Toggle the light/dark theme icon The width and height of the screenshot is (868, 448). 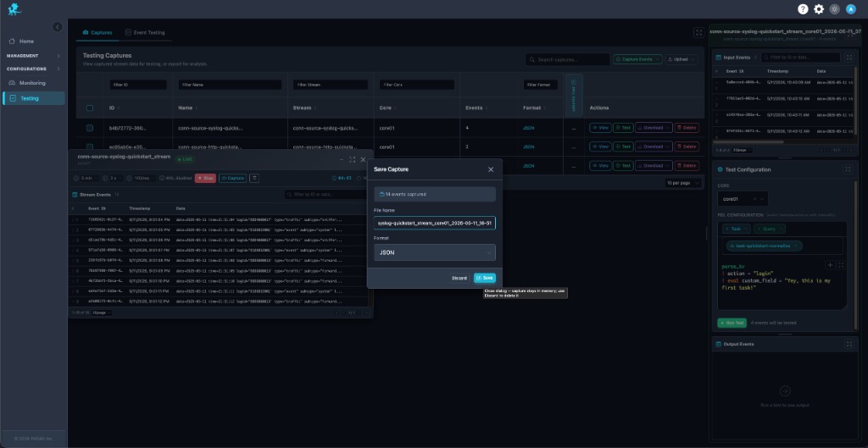pos(835,9)
